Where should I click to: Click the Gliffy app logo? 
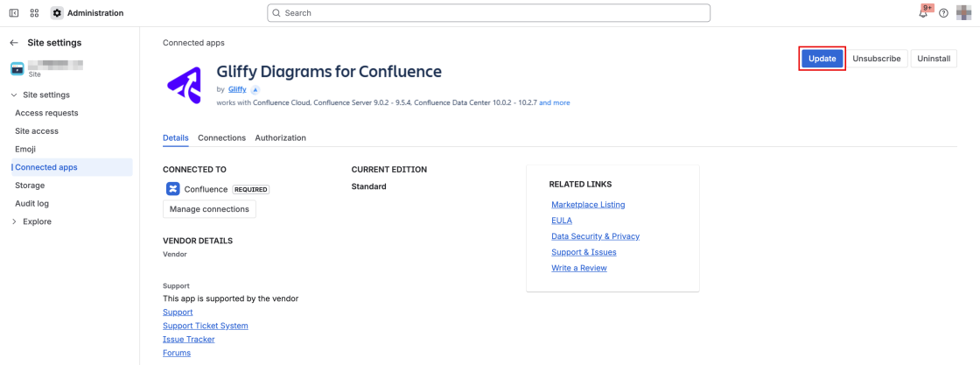(x=185, y=85)
